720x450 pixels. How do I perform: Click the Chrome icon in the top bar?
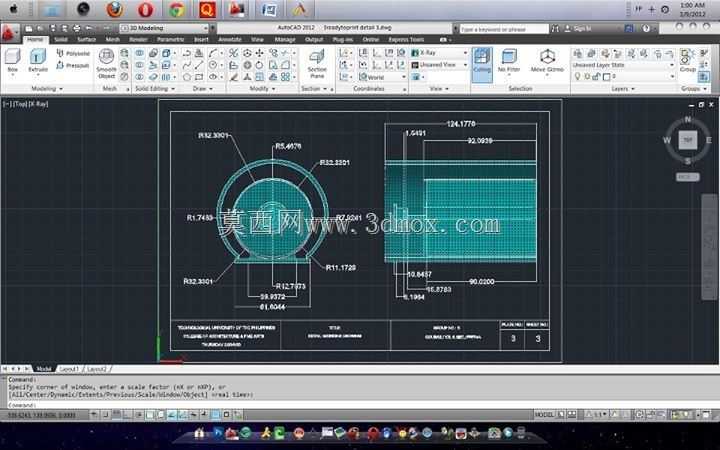[177, 9]
